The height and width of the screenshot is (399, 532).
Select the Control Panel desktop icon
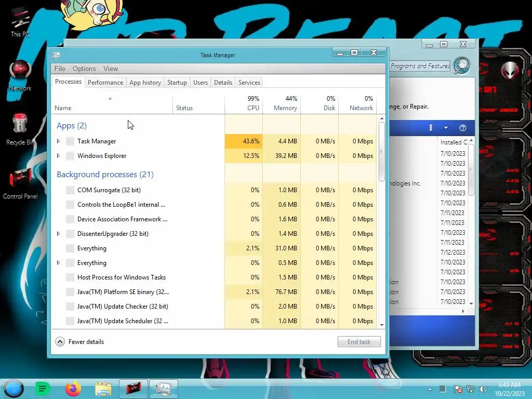pyautogui.click(x=20, y=183)
